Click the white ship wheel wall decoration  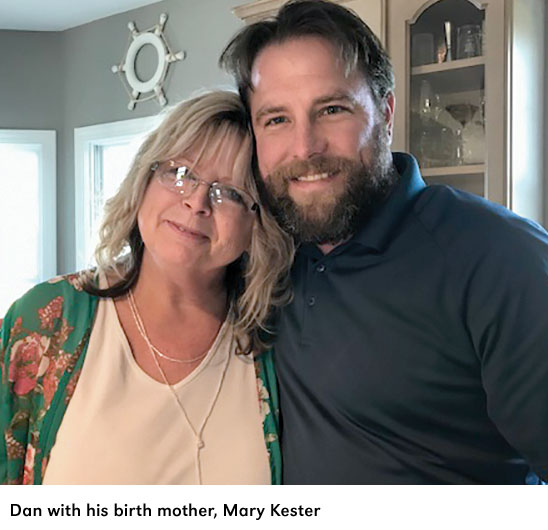click(x=148, y=62)
